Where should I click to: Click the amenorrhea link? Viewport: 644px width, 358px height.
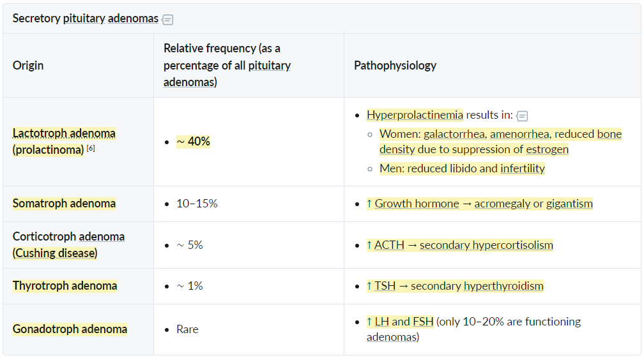coord(520,134)
